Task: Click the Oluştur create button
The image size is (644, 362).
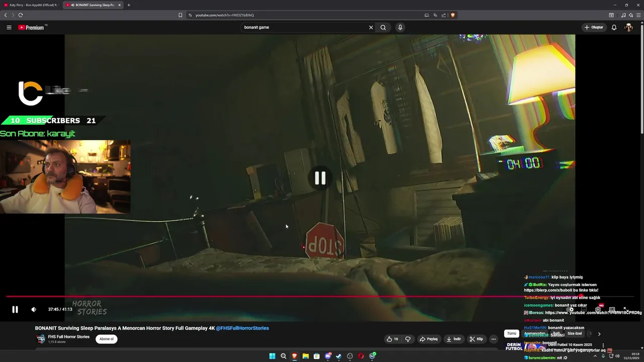Action: (594, 27)
